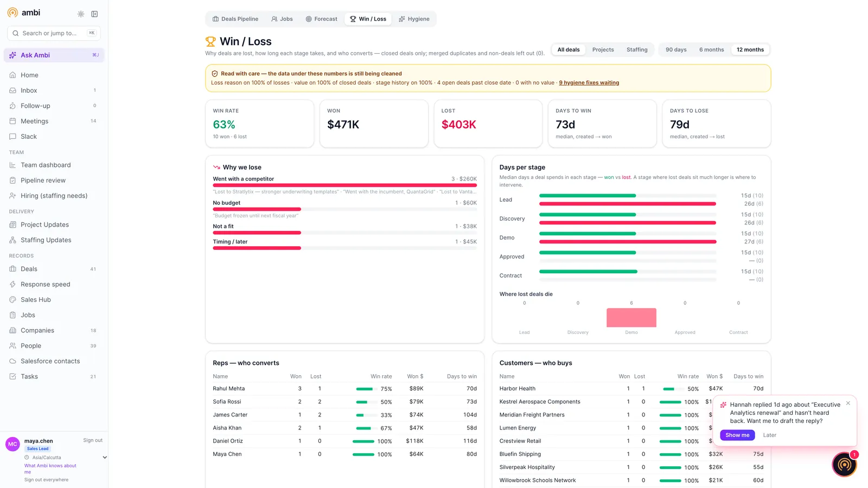Open the Harbor Health customer row

[x=631, y=389]
